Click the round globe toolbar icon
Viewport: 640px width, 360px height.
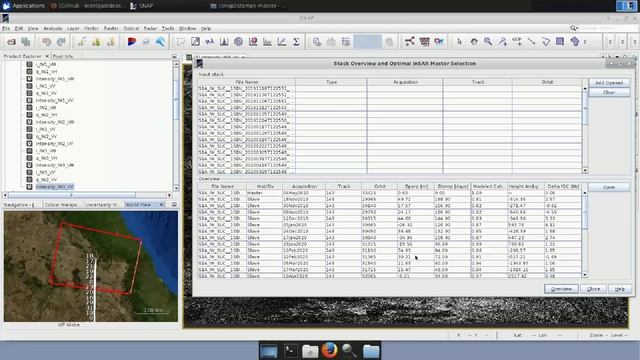point(238,42)
